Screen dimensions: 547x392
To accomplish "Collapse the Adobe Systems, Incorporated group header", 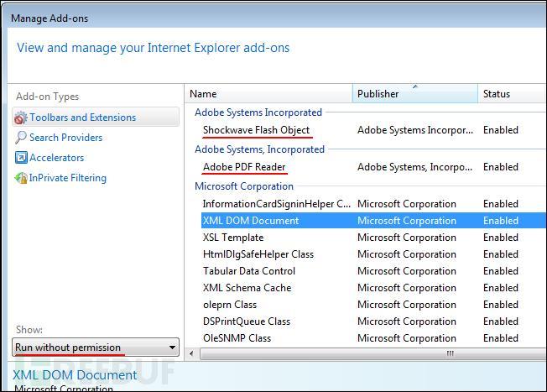I will 259,149.
